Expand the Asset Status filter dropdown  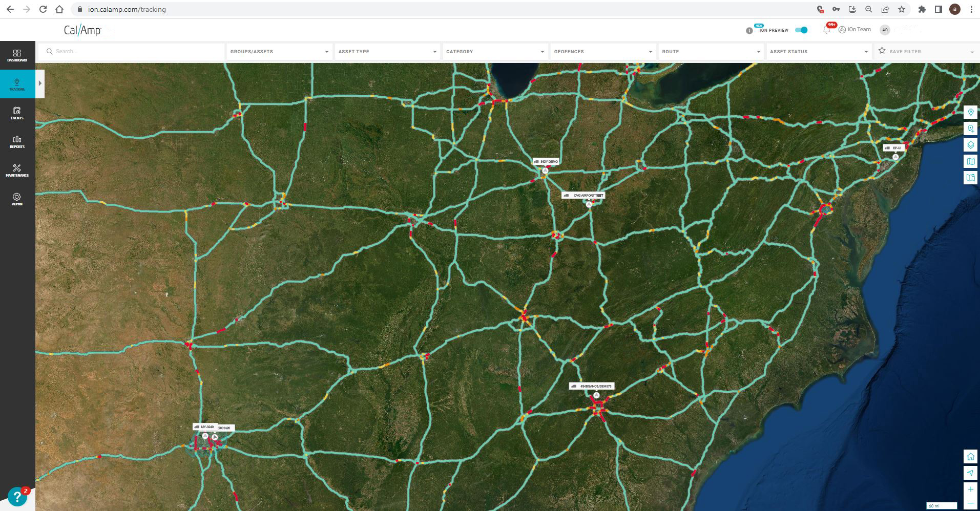(819, 52)
